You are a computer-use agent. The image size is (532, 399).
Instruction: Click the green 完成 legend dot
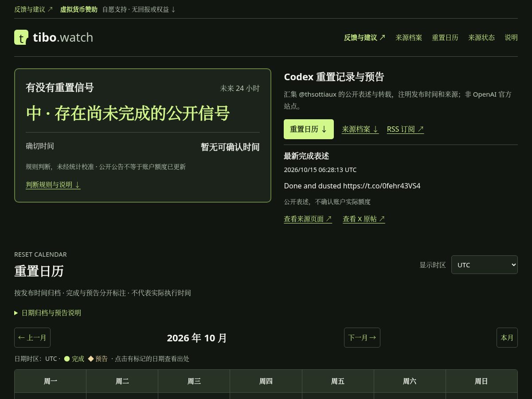(67, 359)
